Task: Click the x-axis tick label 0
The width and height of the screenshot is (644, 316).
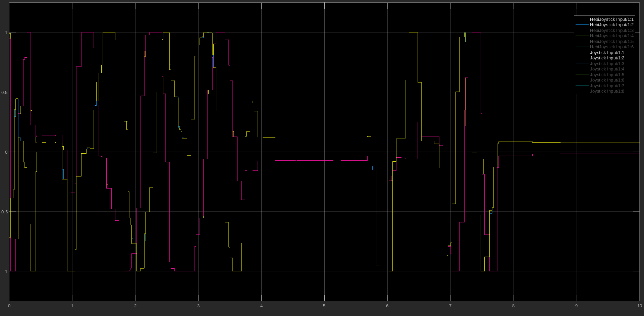Action: [9, 306]
